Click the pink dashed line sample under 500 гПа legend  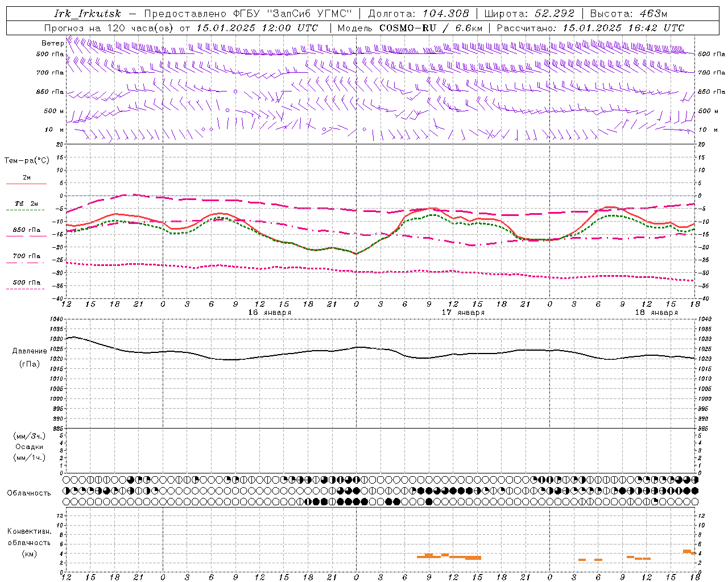tap(26, 289)
